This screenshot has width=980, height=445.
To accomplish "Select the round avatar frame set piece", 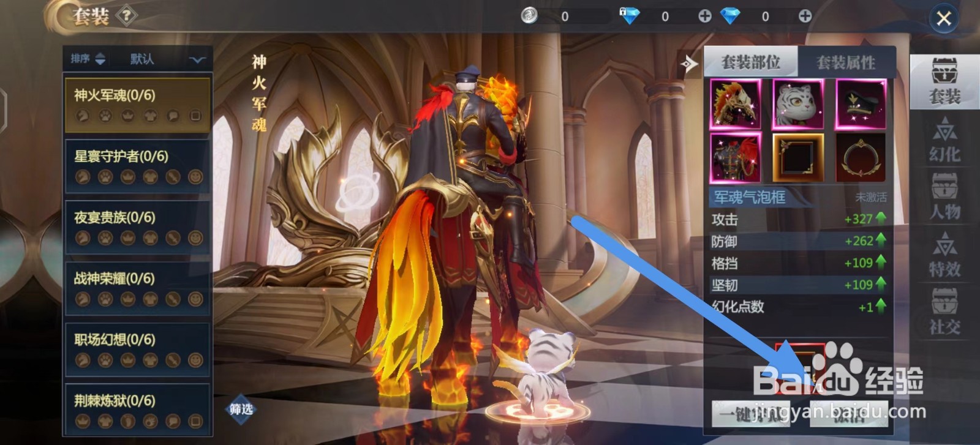I will (861, 158).
